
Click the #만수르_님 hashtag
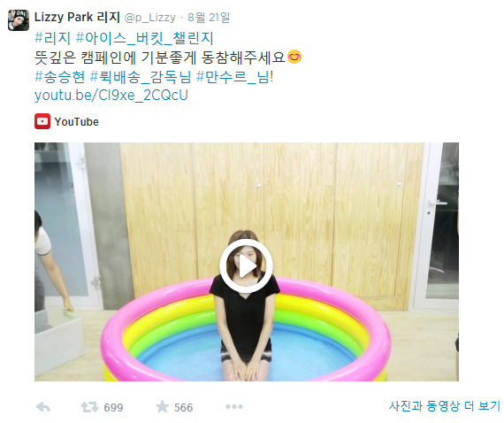pos(233,77)
